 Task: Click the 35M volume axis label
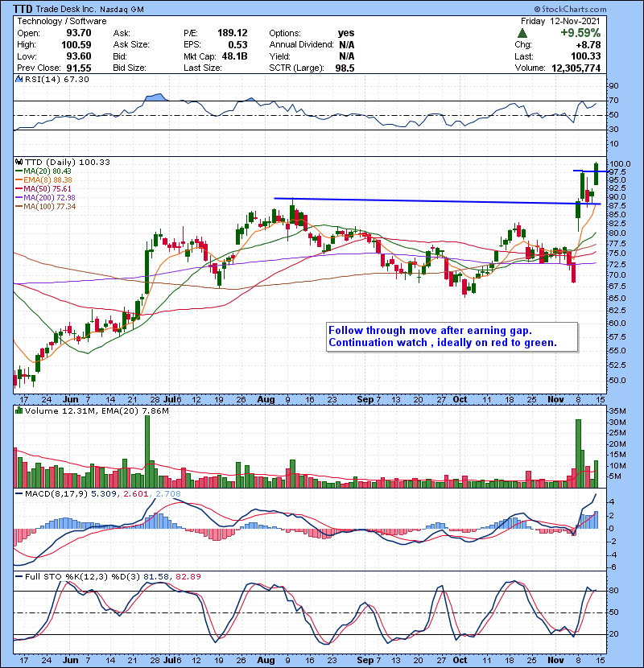tap(617, 411)
